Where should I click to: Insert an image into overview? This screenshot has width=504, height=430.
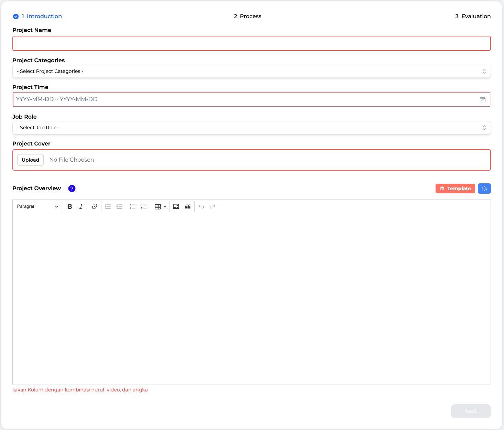tap(176, 206)
